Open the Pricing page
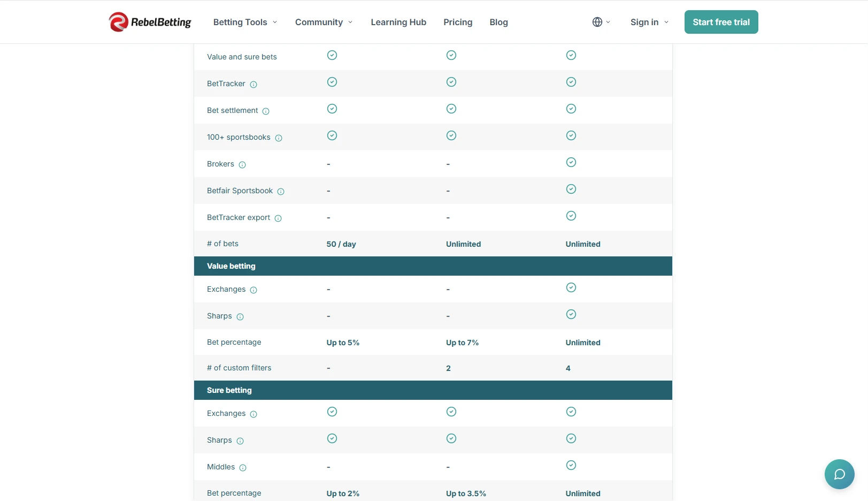 click(x=458, y=22)
